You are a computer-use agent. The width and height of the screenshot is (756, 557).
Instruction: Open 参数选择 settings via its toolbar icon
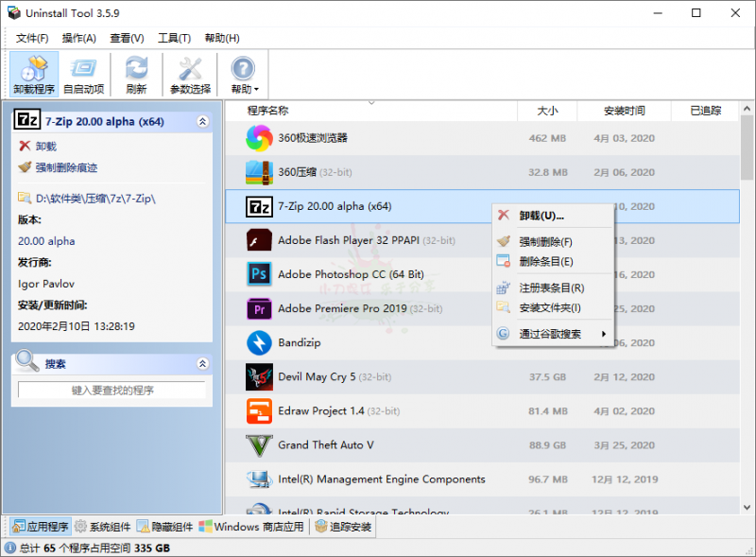[190, 73]
